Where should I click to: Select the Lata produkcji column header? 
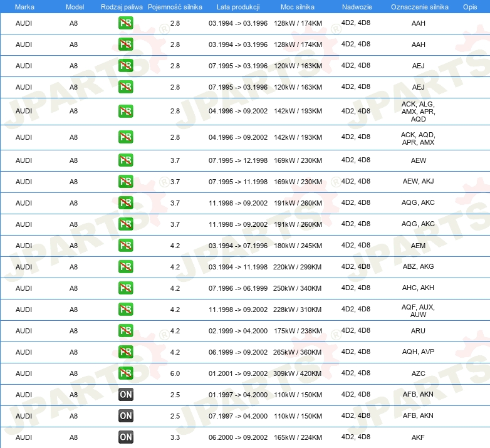[237, 6]
